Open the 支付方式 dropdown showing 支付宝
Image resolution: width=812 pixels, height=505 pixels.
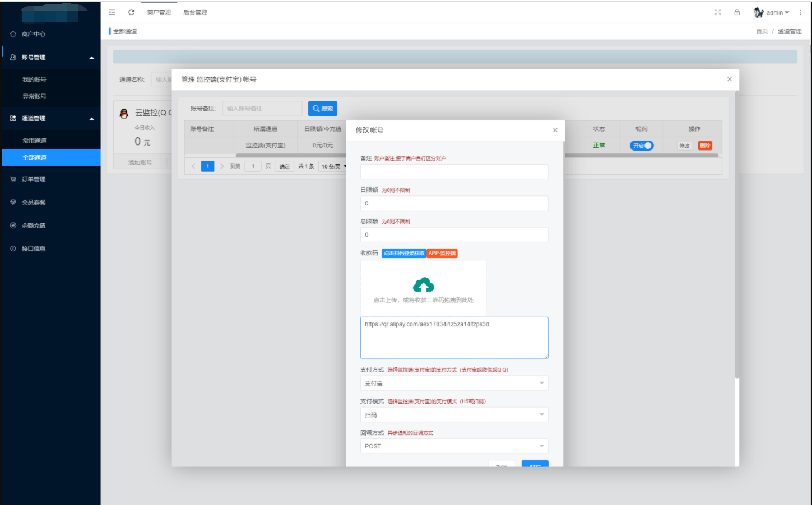454,383
